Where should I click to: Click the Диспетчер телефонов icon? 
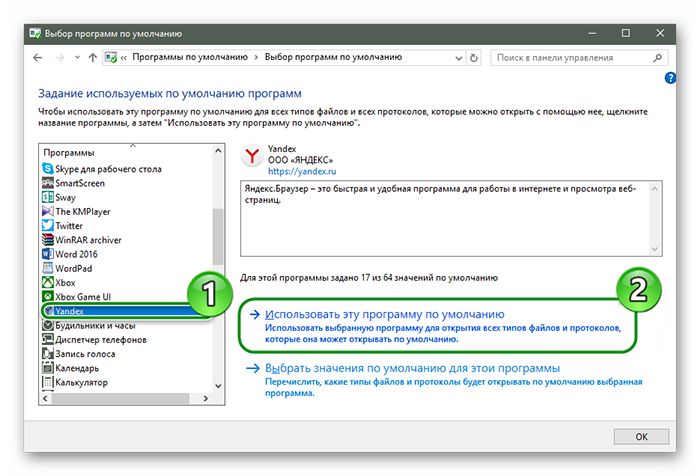pyautogui.click(x=47, y=340)
